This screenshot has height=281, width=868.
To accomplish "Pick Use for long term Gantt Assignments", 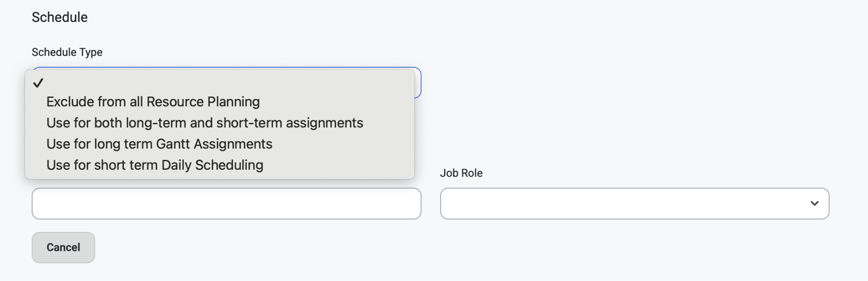I will [x=220, y=144].
